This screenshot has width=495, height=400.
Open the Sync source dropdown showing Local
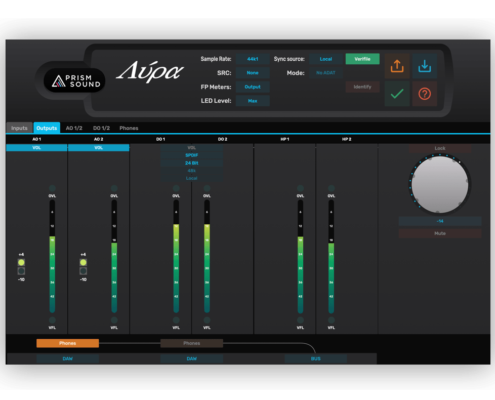coord(326,59)
